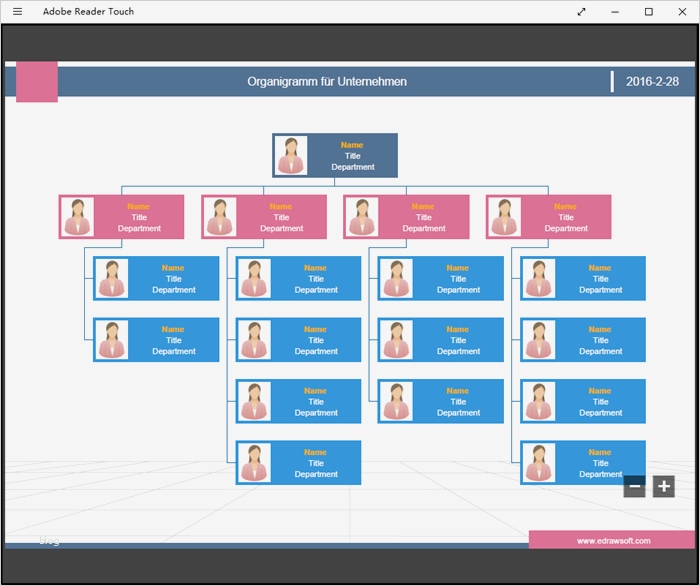Select the top dark blue org chart box

[x=335, y=155]
